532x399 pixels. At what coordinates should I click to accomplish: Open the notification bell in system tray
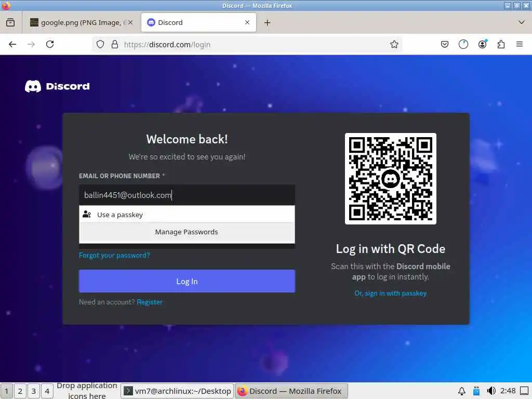click(462, 391)
